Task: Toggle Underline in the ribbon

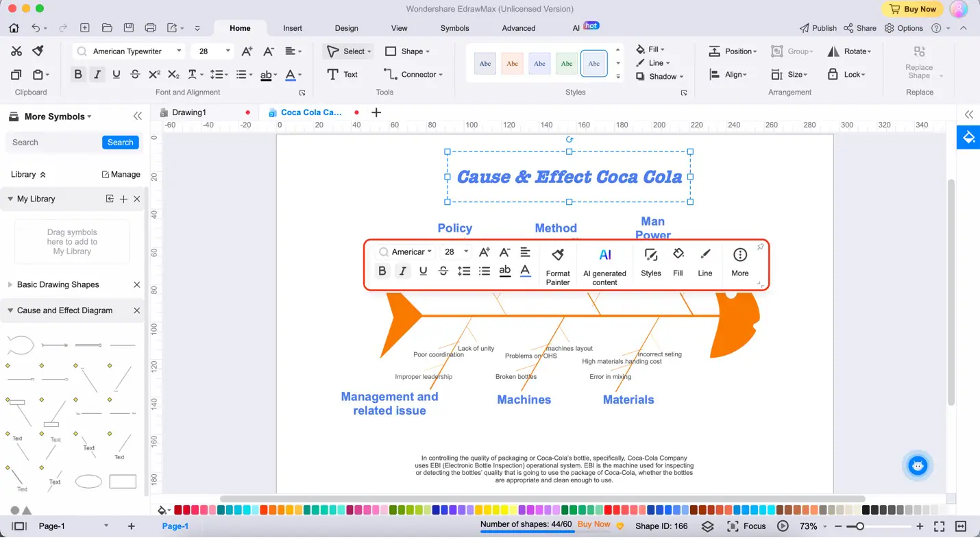Action: 116,75
